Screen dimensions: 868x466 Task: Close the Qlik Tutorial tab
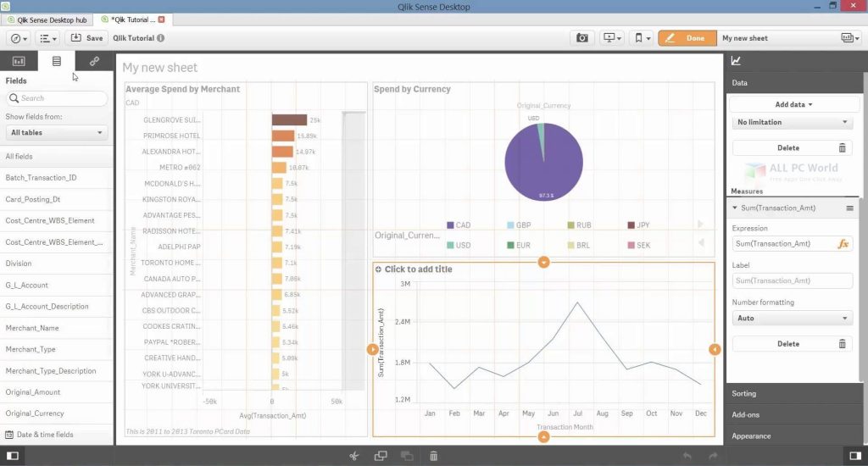162,19
